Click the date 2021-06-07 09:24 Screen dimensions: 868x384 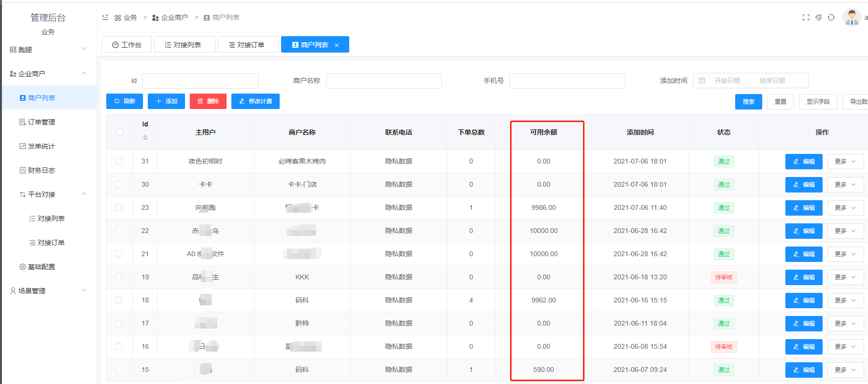pos(640,370)
